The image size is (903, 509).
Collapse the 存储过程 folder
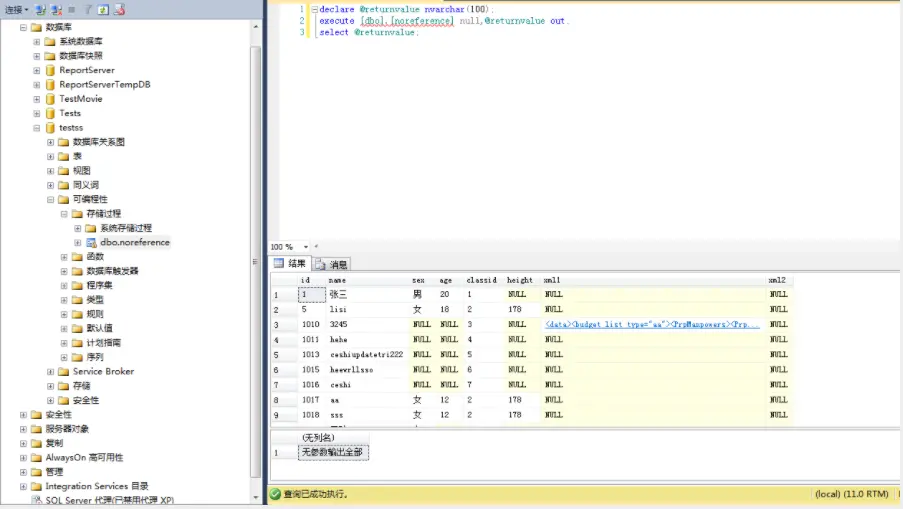tap(64, 214)
